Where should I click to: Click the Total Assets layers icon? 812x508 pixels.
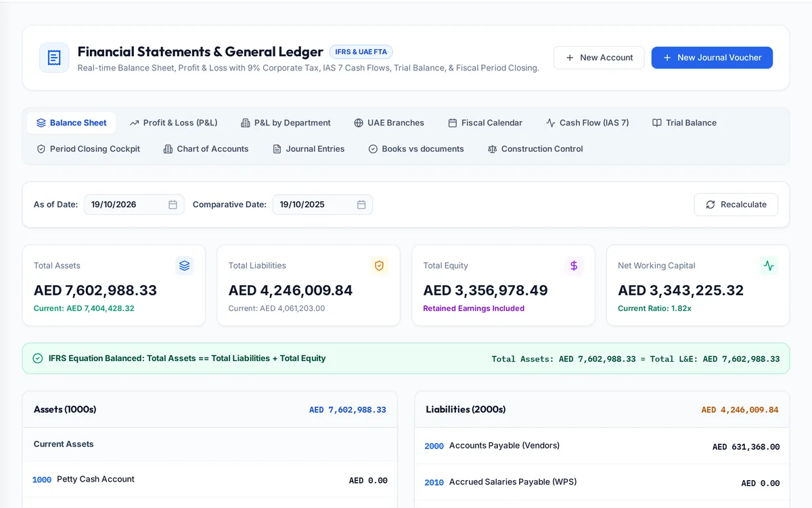tap(185, 266)
